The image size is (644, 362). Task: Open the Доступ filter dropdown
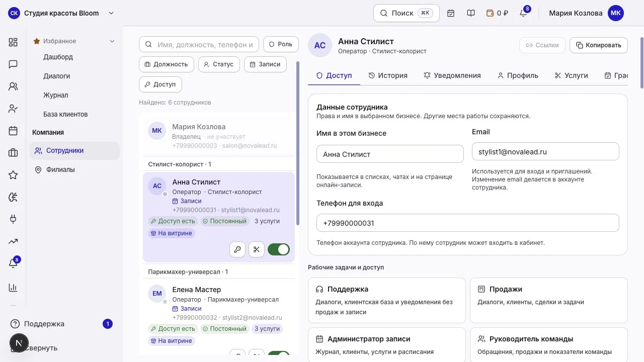[160, 84]
